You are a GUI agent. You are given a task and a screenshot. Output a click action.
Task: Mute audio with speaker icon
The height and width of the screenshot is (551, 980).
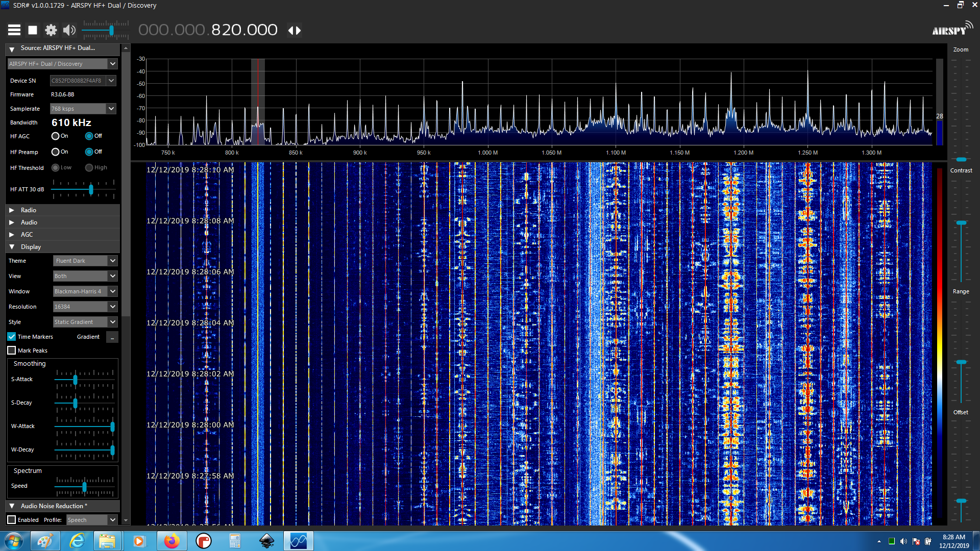[x=69, y=30]
